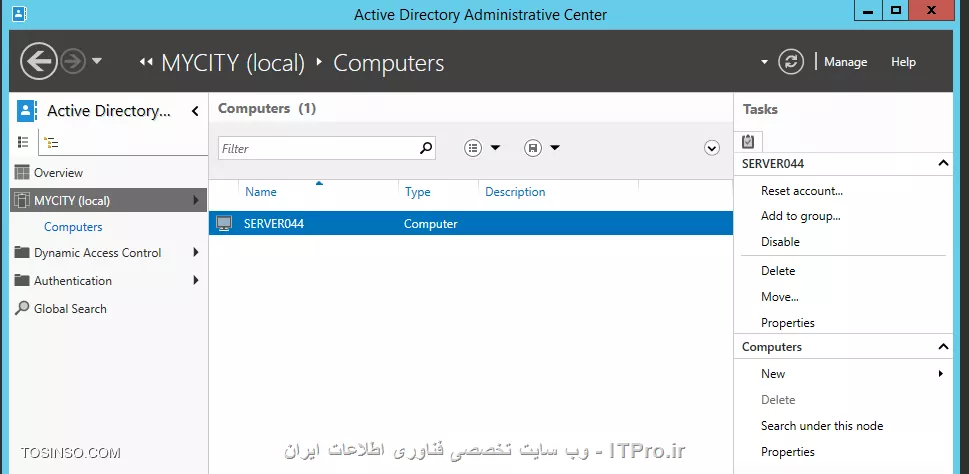Expand the filter criteria chevron button

pos(712,148)
